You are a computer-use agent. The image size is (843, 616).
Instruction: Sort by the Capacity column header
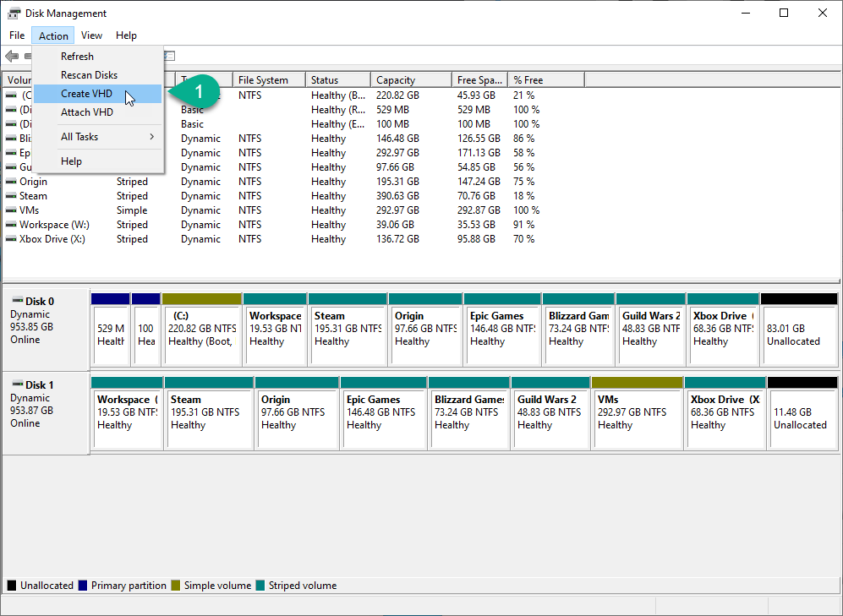410,80
